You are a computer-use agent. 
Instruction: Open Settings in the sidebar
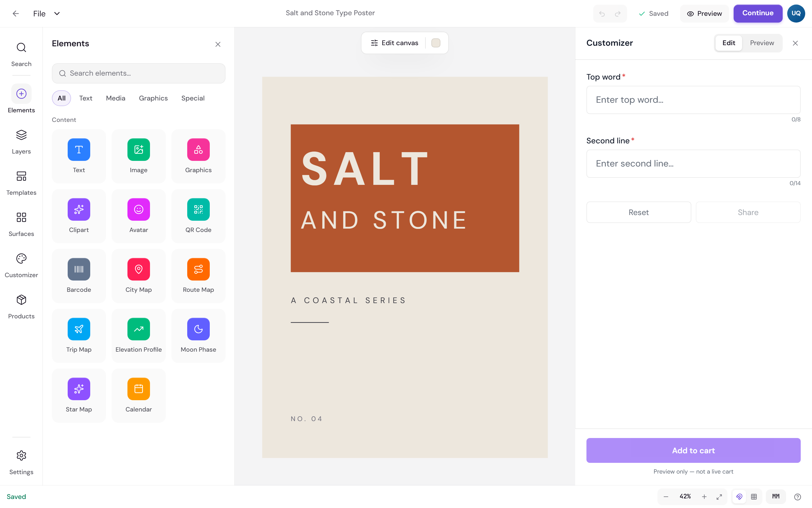[x=21, y=463]
